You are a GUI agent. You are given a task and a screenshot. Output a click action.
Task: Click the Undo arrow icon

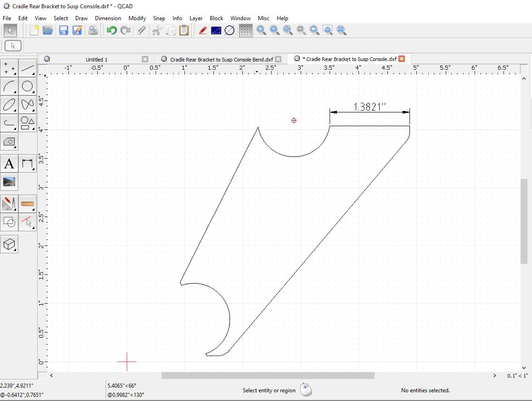point(112,31)
